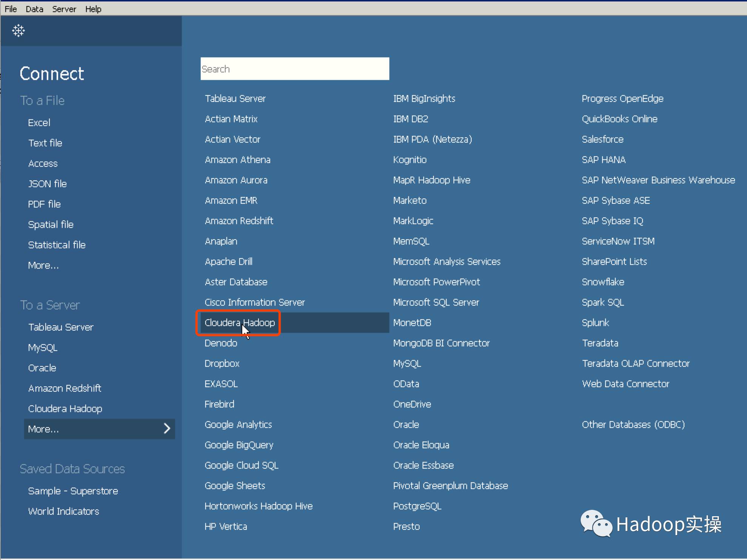The height and width of the screenshot is (560, 747).
Task: Choose Microsoft SQL Server connector
Action: [x=436, y=302]
